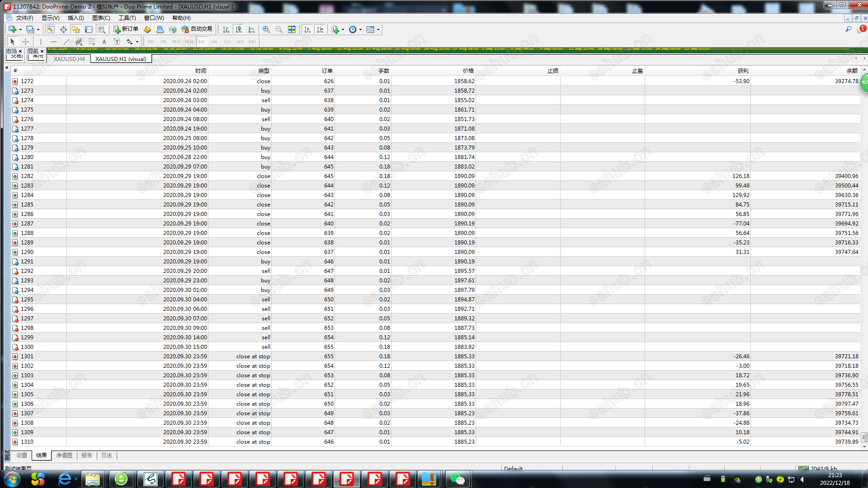
Task: Select the crosshair cursor tool
Action: [25, 42]
